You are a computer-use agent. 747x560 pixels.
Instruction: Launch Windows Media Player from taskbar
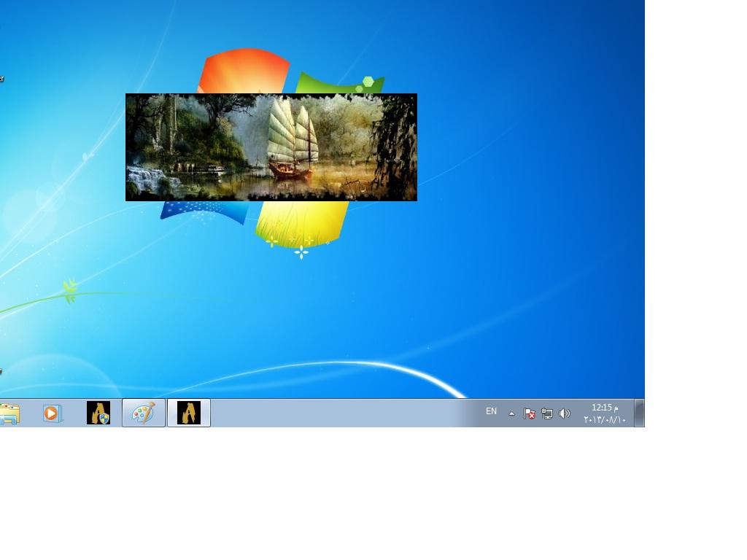[x=52, y=413]
